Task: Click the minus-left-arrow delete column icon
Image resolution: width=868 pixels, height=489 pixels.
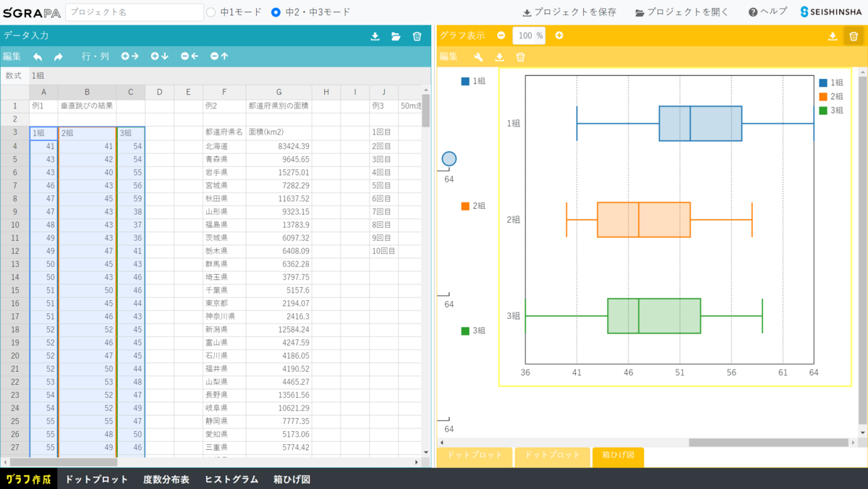Action: (x=190, y=56)
